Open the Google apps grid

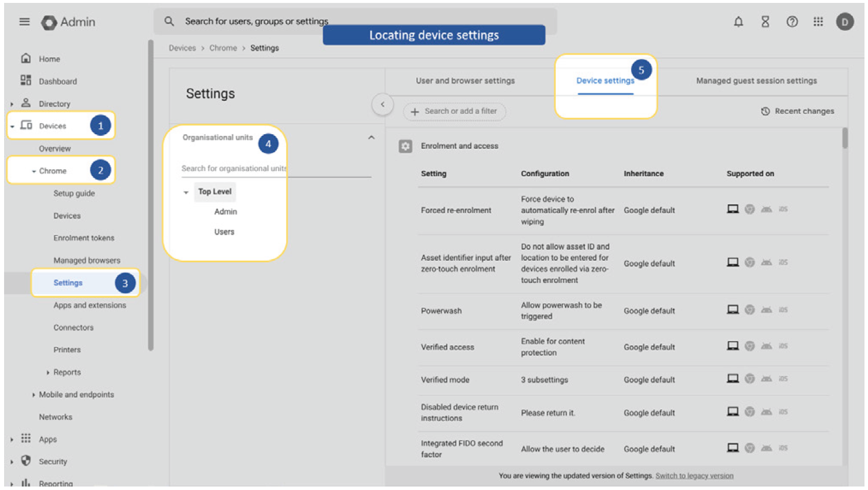(x=818, y=22)
